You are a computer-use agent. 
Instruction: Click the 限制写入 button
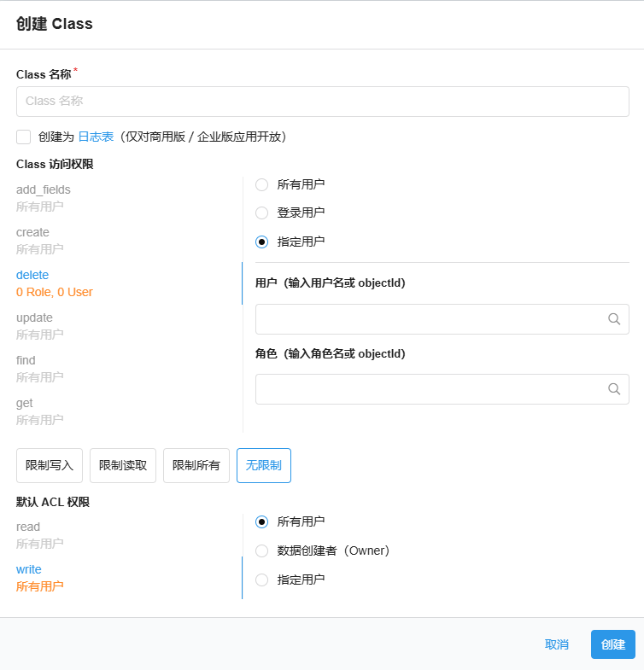[x=50, y=466]
